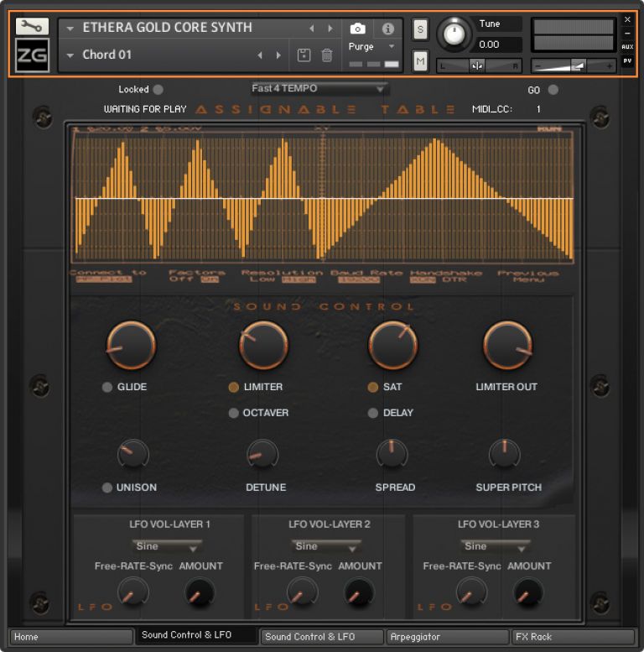Click the LIMITER knob
This screenshot has width=644, height=652.
click(263, 345)
